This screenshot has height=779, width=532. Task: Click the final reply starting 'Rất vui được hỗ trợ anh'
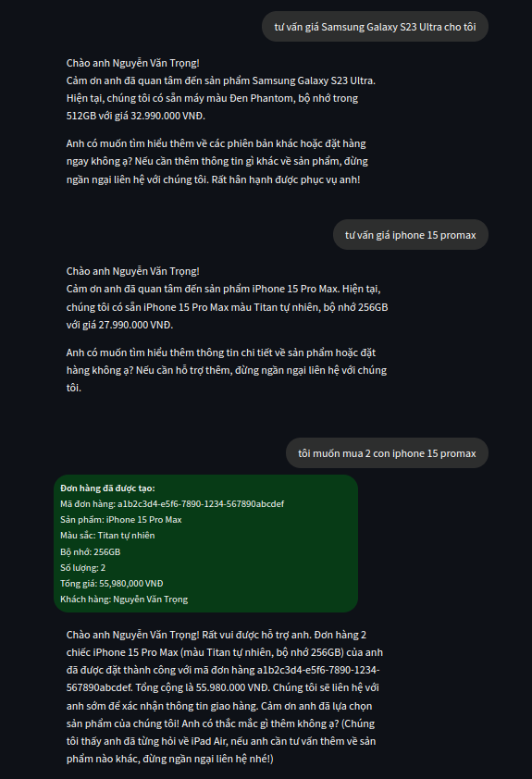[x=225, y=697]
